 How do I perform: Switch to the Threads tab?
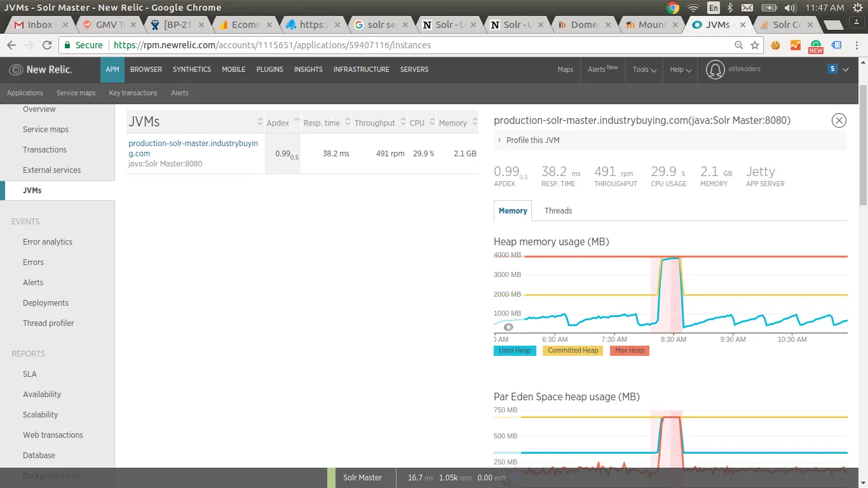click(559, 211)
